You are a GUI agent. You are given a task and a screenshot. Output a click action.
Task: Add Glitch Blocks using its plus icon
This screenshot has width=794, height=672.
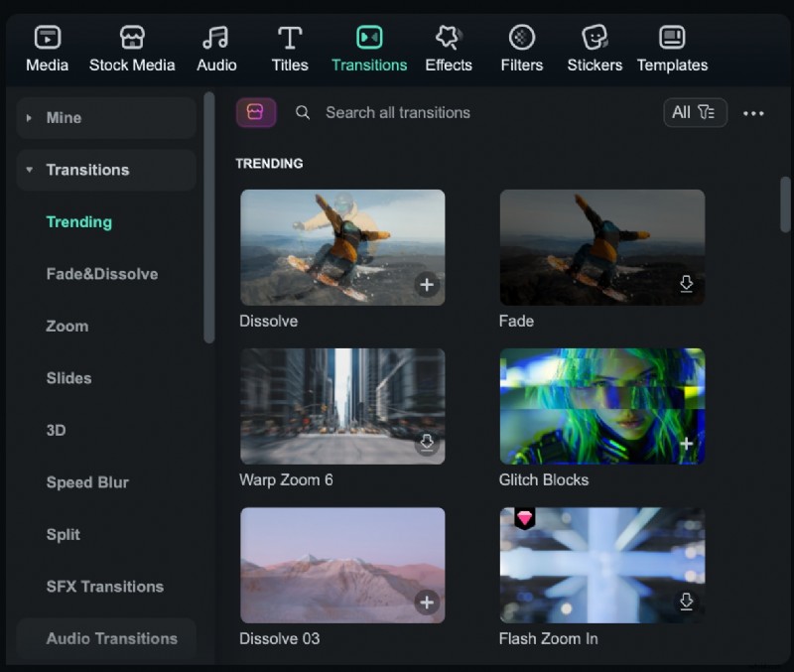click(686, 444)
